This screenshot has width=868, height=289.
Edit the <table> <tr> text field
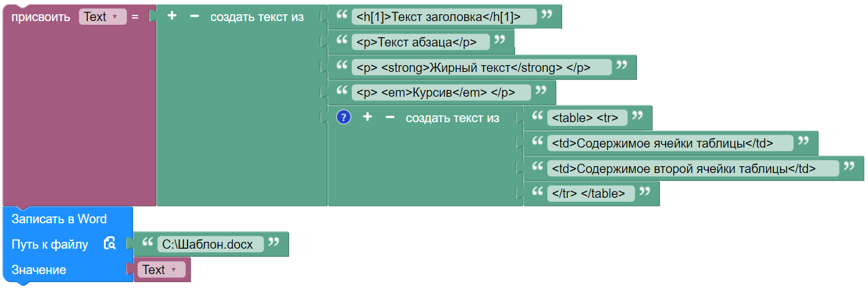pos(588,118)
